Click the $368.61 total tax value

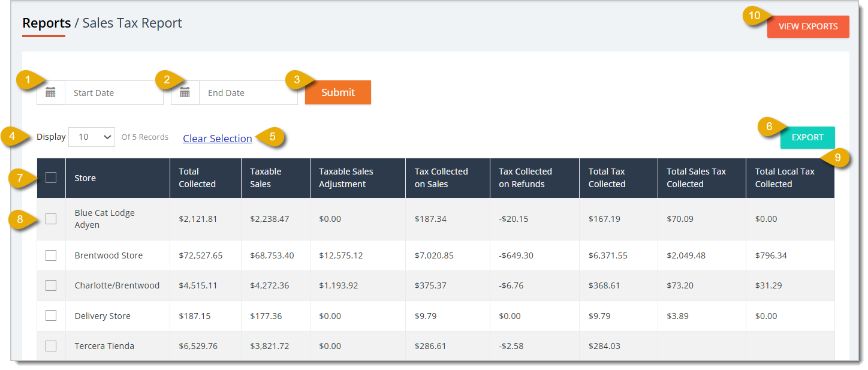(604, 285)
